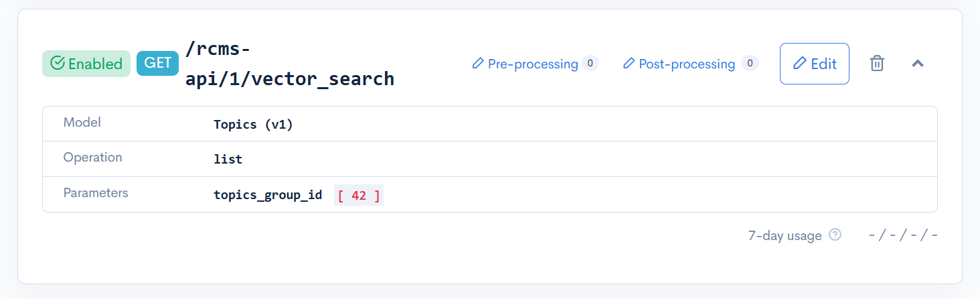
Task: Click the 7-day usage label
Action: (x=785, y=236)
